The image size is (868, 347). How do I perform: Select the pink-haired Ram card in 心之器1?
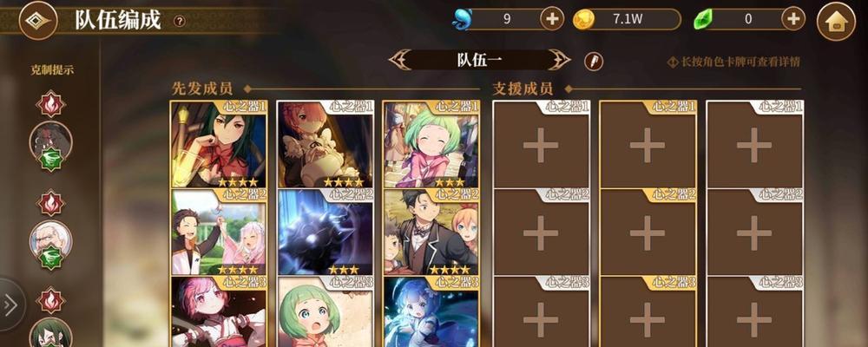(x=325, y=144)
